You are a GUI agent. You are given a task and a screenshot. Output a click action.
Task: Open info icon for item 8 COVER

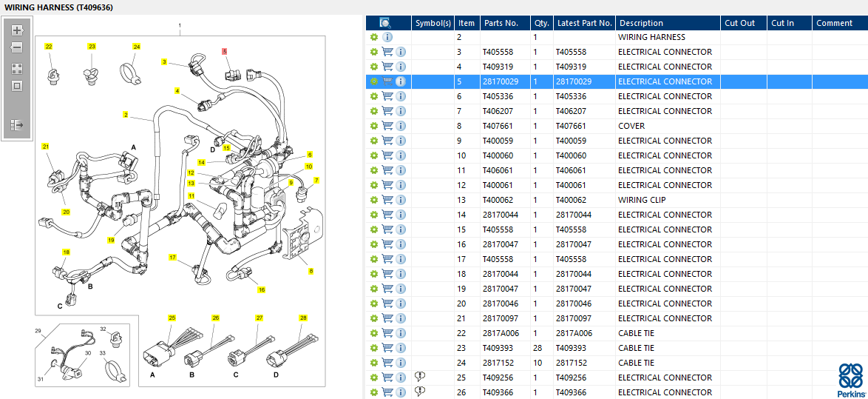400,126
